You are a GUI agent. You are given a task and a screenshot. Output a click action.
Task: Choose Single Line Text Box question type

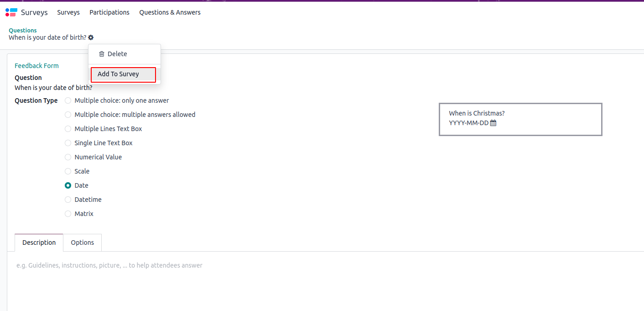click(68, 143)
